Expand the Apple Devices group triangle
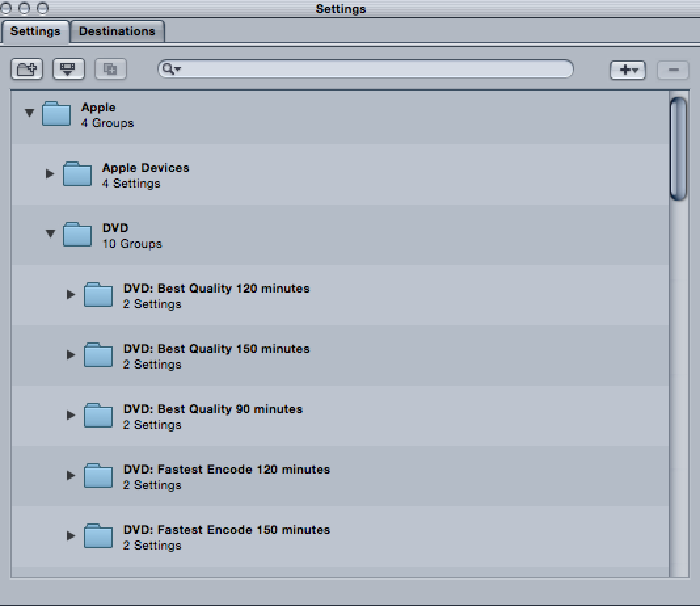Viewport: 700px width, 606px height. coord(50,173)
